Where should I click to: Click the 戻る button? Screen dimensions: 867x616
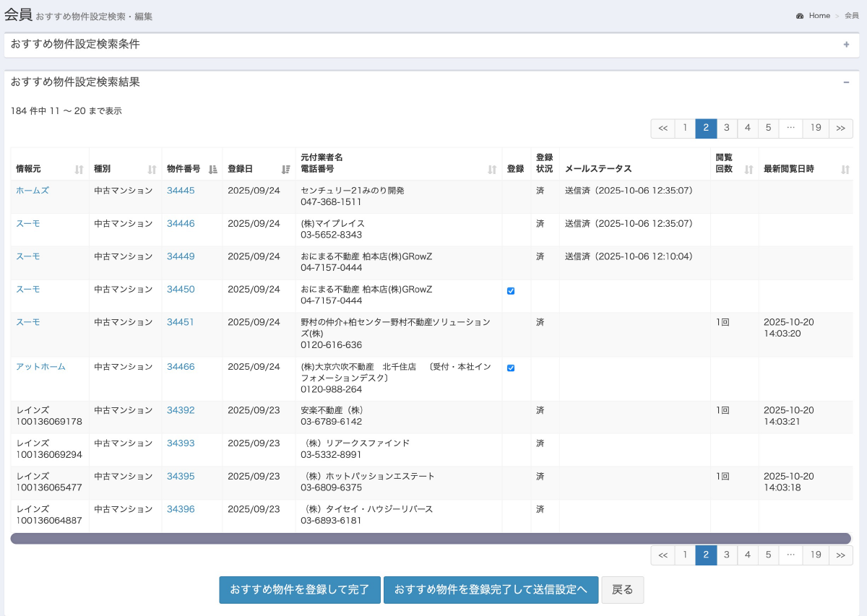point(623,590)
